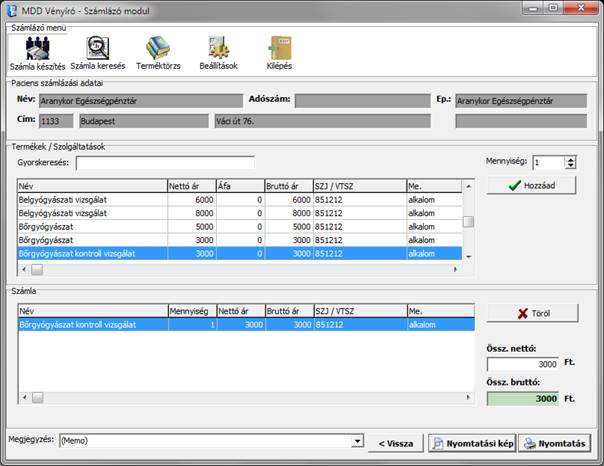Click the Gyorskeresés search field

165,163
